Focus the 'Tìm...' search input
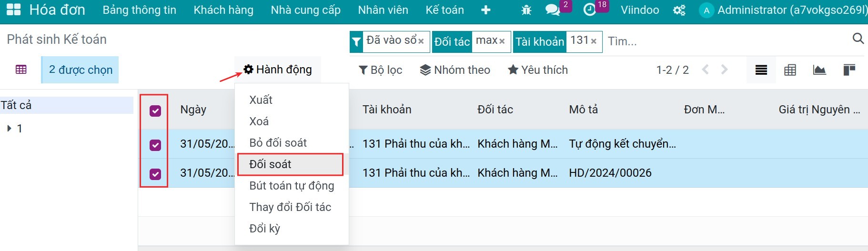The height and width of the screenshot is (251, 868). pyautogui.click(x=727, y=41)
